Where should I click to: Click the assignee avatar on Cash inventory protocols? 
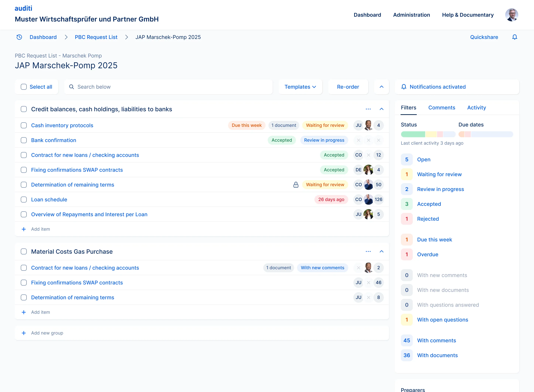click(368, 125)
